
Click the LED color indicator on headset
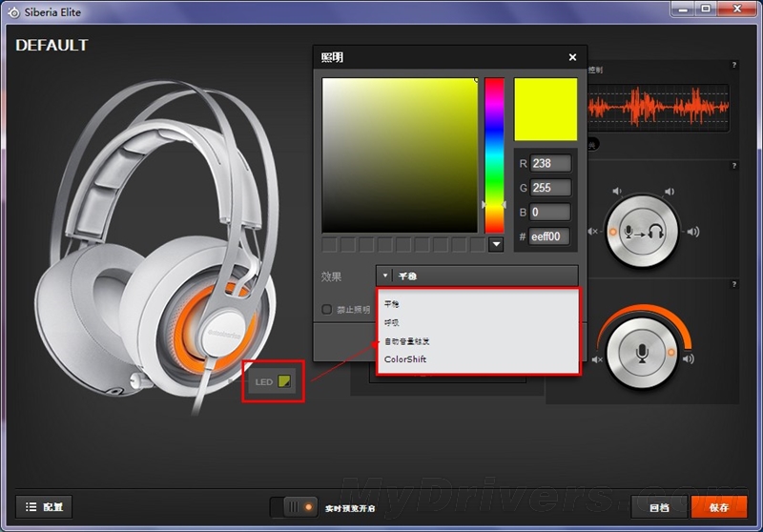pos(285,381)
